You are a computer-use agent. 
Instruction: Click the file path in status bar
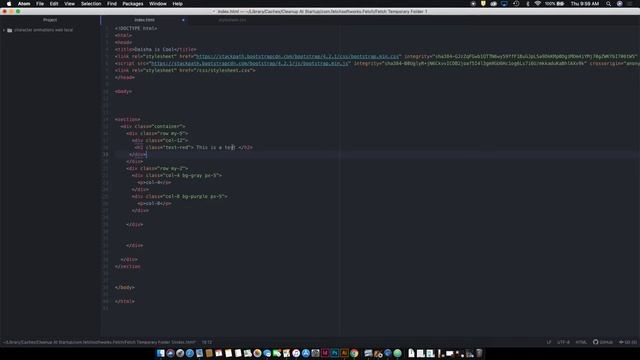(x=99, y=342)
